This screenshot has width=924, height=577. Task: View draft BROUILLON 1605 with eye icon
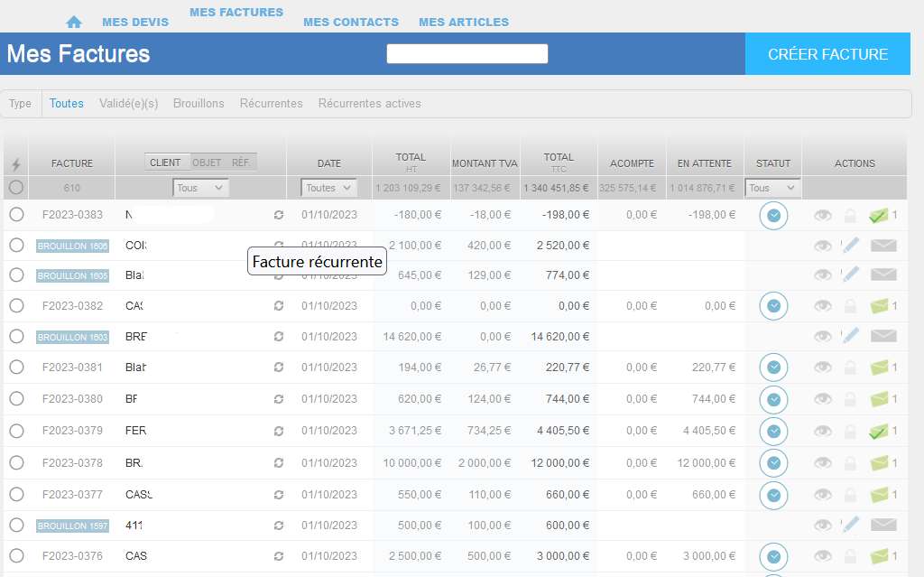click(823, 275)
